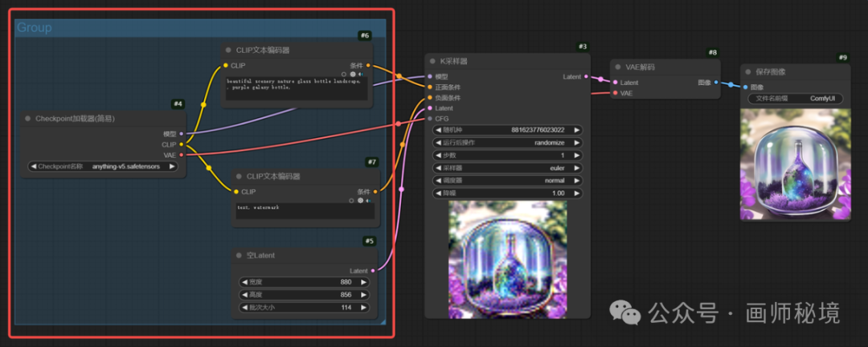The width and height of the screenshot is (868, 347).
Task: Click the preview image inside the K采样器 node
Action: click(x=508, y=259)
